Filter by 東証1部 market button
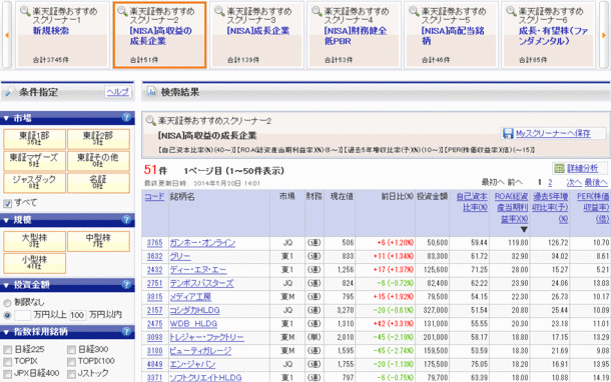 pos(34,139)
